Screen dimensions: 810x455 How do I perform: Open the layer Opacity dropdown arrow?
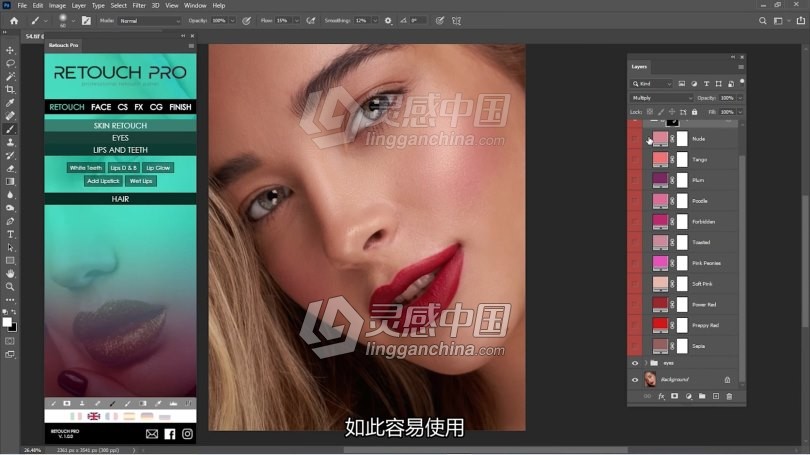[740, 98]
